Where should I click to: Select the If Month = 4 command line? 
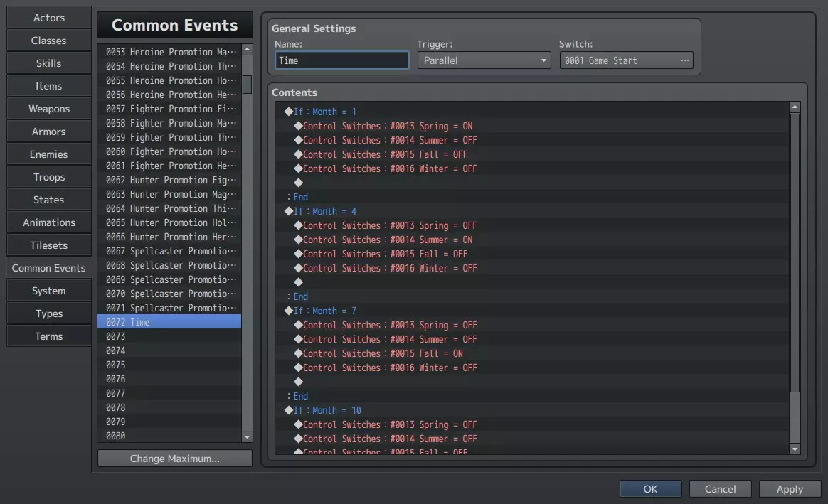(x=532, y=211)
